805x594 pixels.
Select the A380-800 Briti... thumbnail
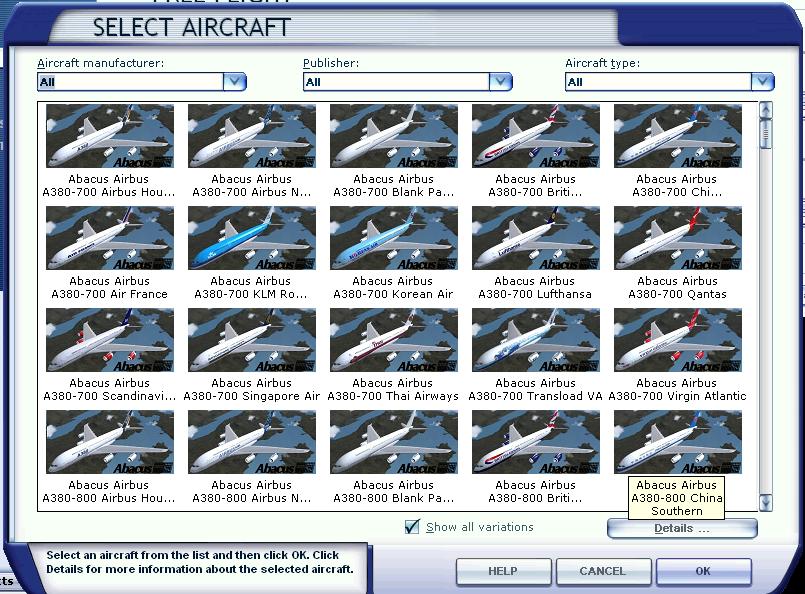click(536, 442)
